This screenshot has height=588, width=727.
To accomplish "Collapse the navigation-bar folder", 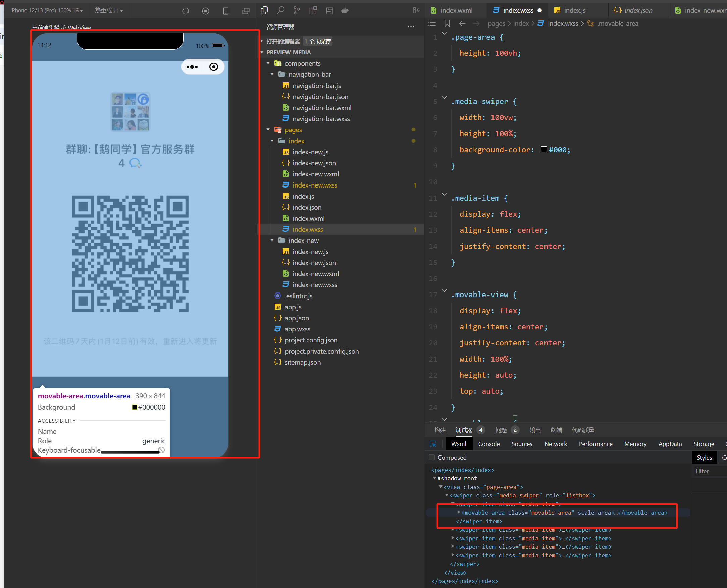I will pos(272,74).
